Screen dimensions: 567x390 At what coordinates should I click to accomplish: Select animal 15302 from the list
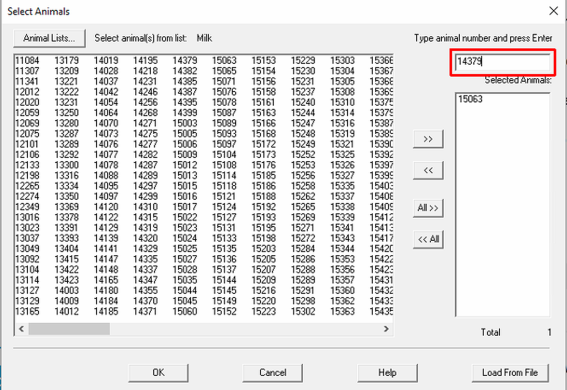click(x=303, y=311)
